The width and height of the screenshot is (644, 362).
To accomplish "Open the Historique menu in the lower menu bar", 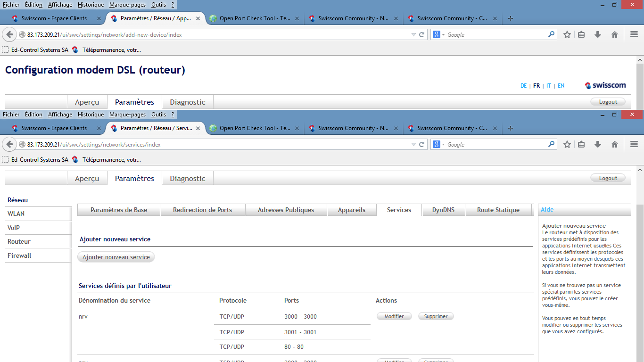I will pyautogui.click(x=91, y=114).
